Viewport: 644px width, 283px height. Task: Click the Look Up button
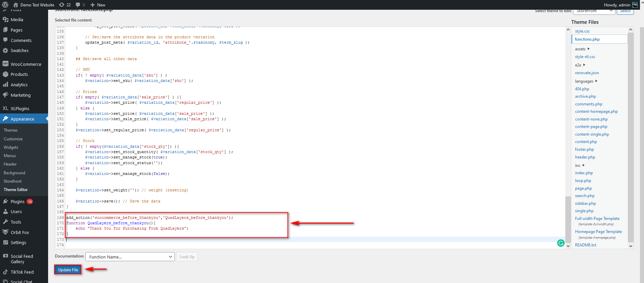point(187,257)
